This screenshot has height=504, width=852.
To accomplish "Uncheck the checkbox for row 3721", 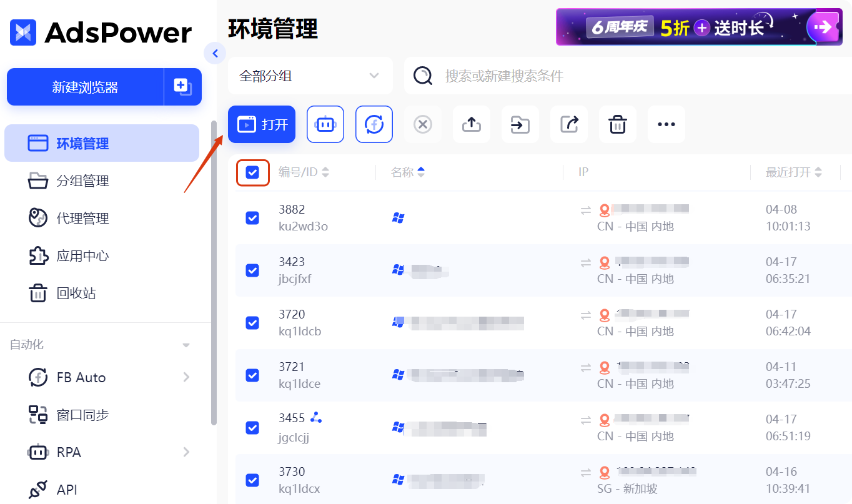I will 252,375.
